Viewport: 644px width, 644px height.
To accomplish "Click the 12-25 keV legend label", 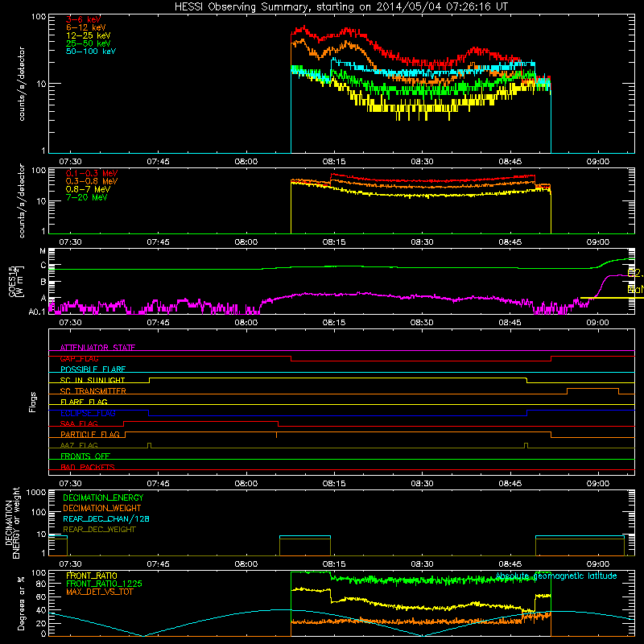I will (88, 35).
